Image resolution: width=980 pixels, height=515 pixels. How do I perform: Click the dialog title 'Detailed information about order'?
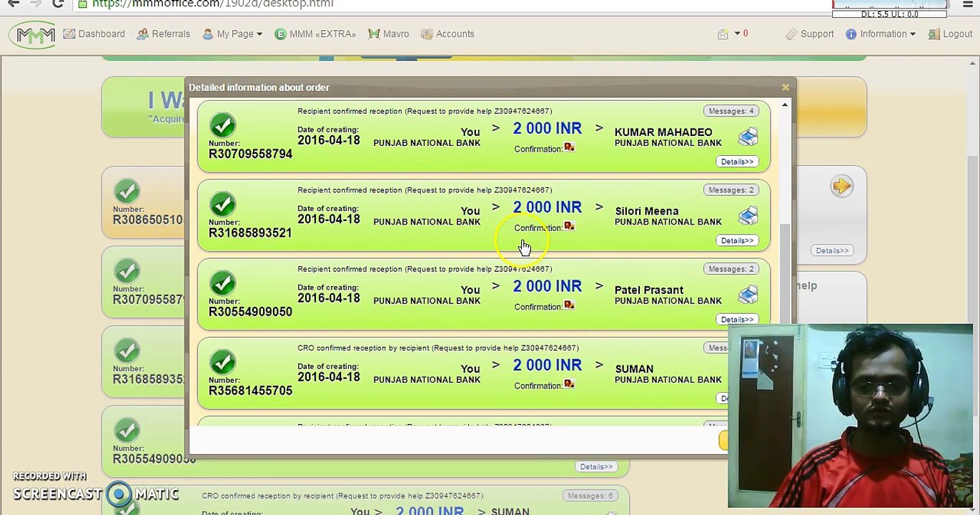tap(259, 87)
